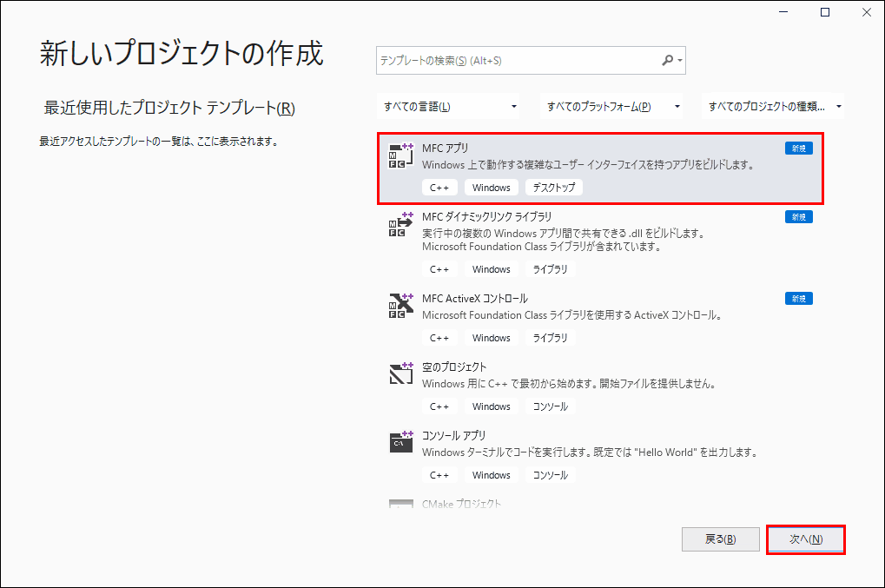The height and width of the screenshot is (588, 885).
Task: Click the 戻る(B) button
Action: pyautogui.click(x=720, y=539)
